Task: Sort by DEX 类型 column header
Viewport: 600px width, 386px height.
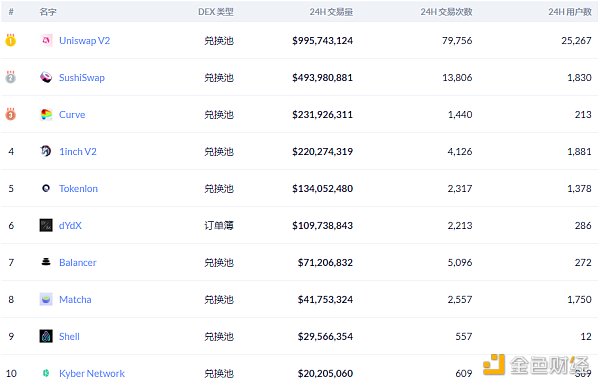Action: click(216, 12)
